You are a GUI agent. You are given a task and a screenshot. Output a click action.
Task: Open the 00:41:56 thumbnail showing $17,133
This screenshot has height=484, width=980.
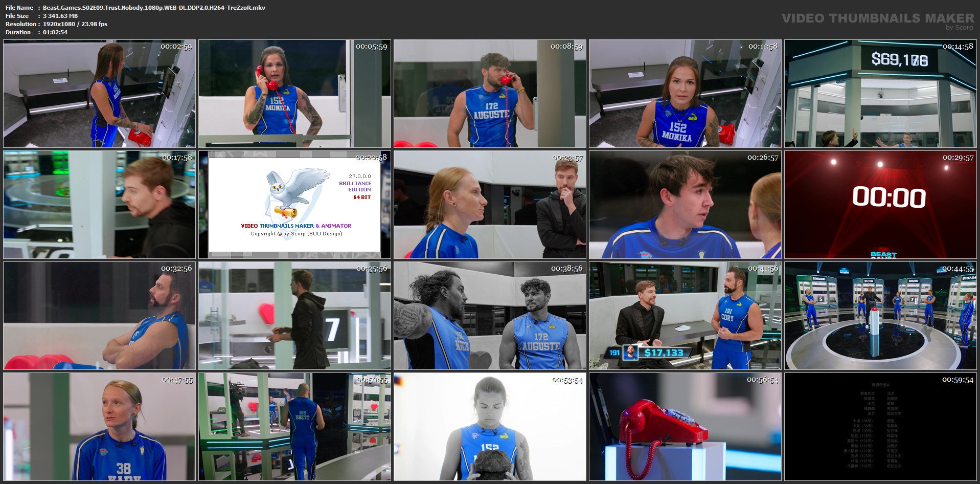(x=685, y=316)
